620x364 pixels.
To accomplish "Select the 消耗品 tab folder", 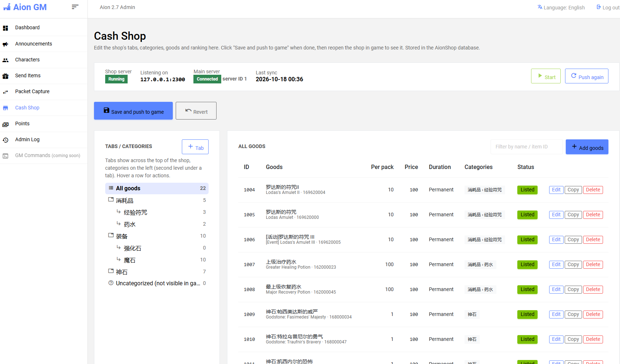I will click(157, 200).
